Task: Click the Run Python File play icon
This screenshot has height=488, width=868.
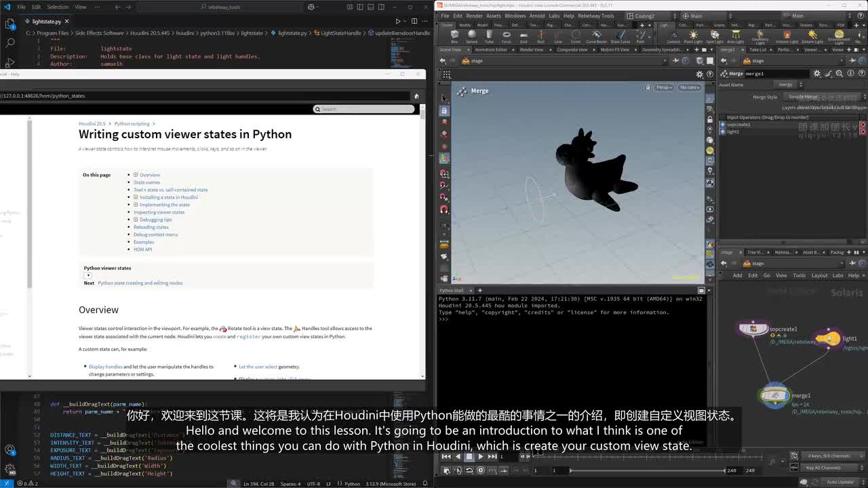Action: pyautogui.click(x=398, y=22)
